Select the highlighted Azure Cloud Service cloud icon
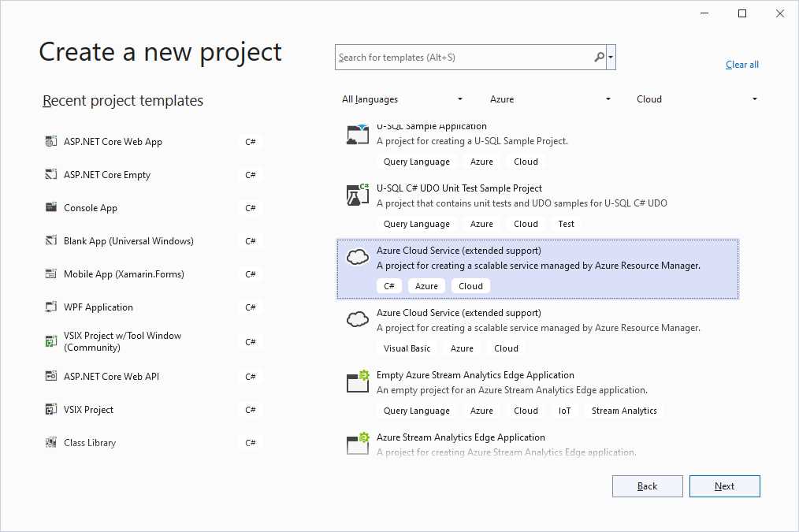 click(x=356, y=257)
